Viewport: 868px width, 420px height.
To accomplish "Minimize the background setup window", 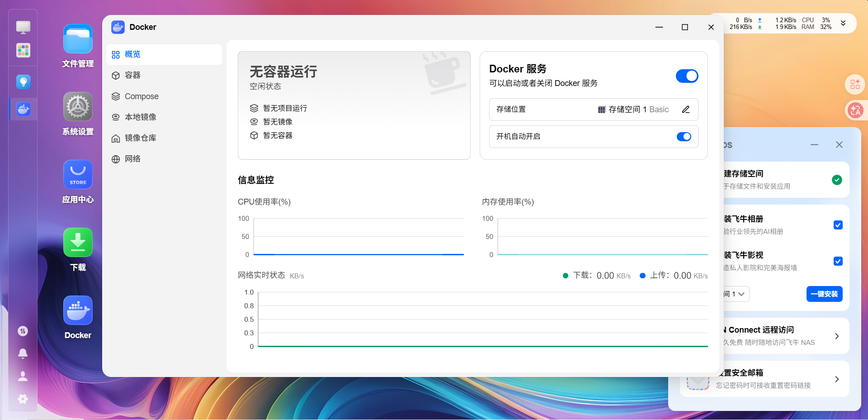I will point(814,145).
